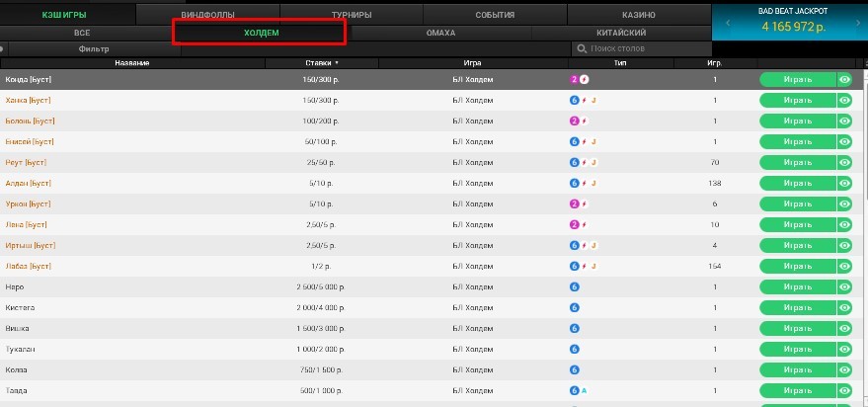Click the 6-max icon in Наро row
Image resolution: width=868 pixels, height=407 pixels.
coord(574,286)
